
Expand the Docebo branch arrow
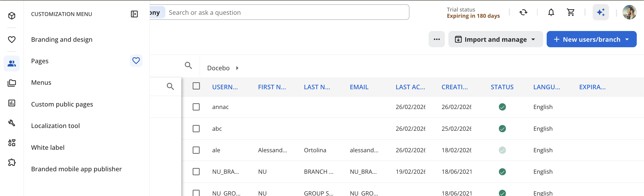tap(237, 68)
